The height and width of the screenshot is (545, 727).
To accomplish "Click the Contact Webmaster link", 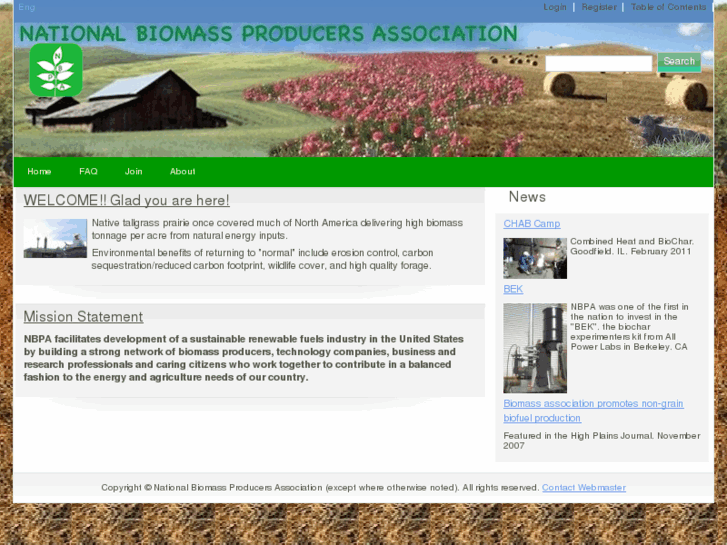I will (583, 488).
